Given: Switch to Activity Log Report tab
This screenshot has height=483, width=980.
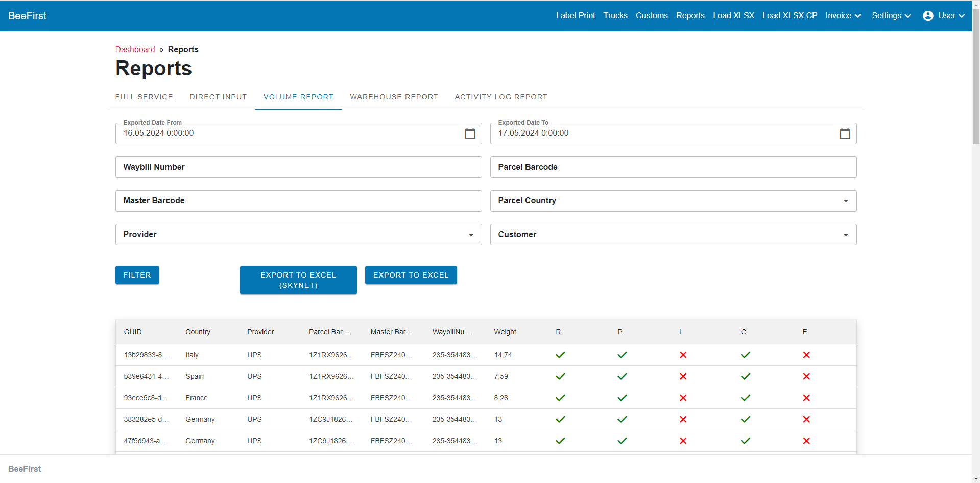Looking at the screenshot, I should pos(501,97).
